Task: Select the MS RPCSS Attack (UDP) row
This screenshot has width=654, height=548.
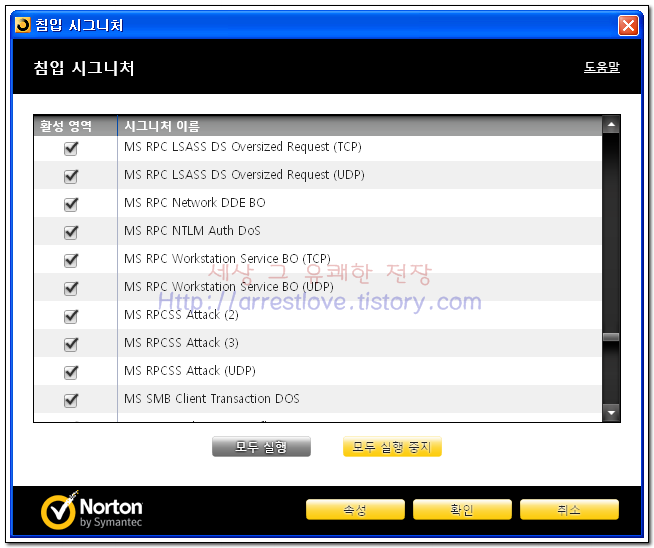Action: click(318, 371)
